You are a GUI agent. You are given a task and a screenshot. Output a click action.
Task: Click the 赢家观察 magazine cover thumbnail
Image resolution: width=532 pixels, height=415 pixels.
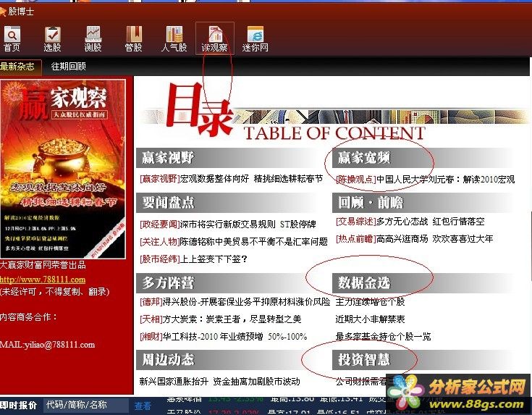pyautogui.click(x=63, y=169)
